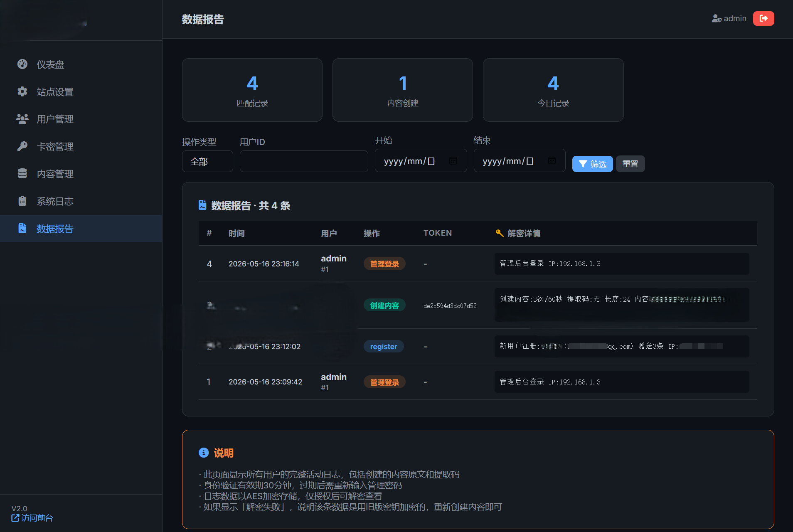Click the TOKEN column header
The image size is (793, 532).
(438, 233)
